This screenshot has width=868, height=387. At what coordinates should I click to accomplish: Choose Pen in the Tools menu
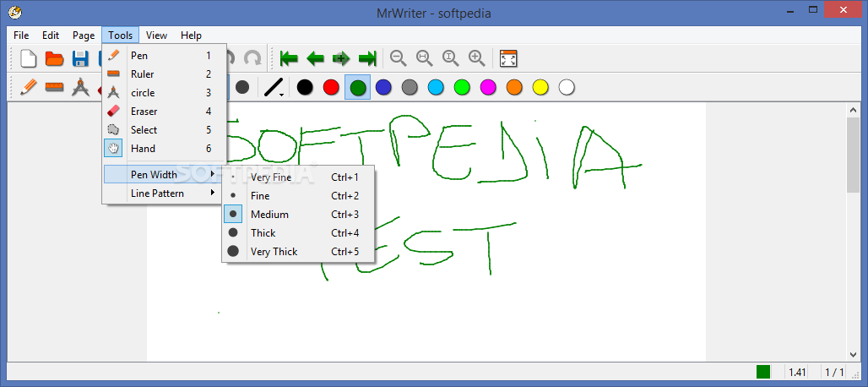[x=165, y=56]
